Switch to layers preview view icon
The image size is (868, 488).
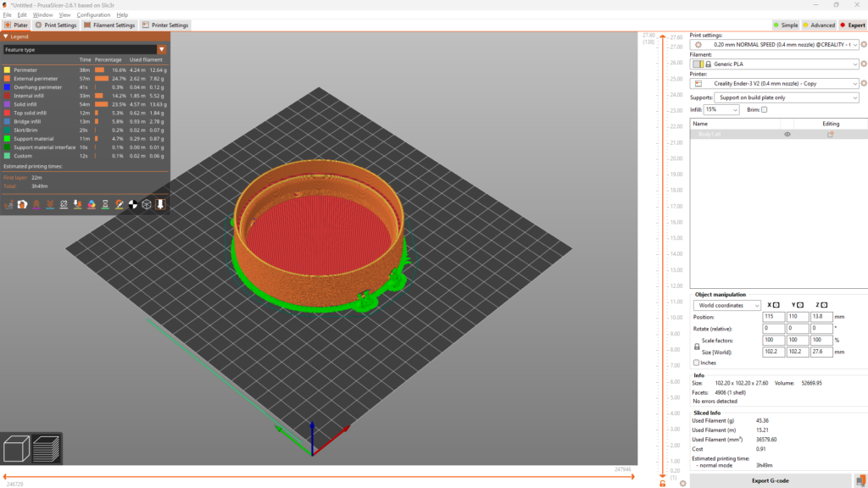pos(46,449)
